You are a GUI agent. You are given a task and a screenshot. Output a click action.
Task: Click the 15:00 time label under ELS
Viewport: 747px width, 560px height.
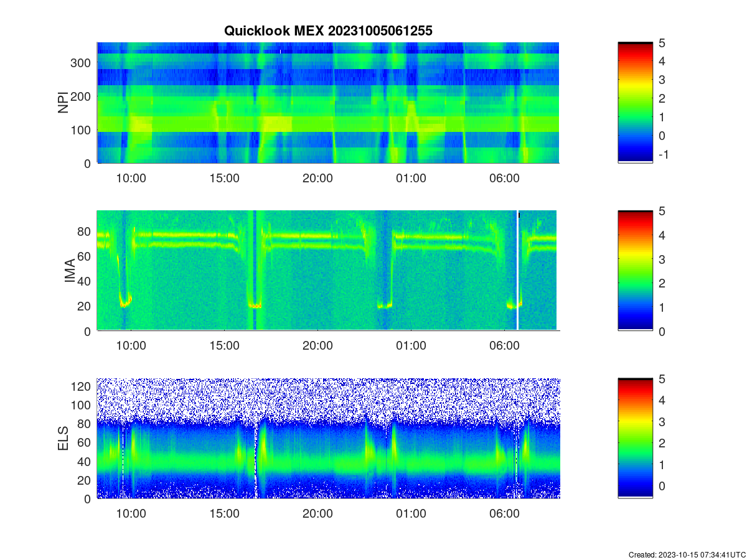[224, 514]
